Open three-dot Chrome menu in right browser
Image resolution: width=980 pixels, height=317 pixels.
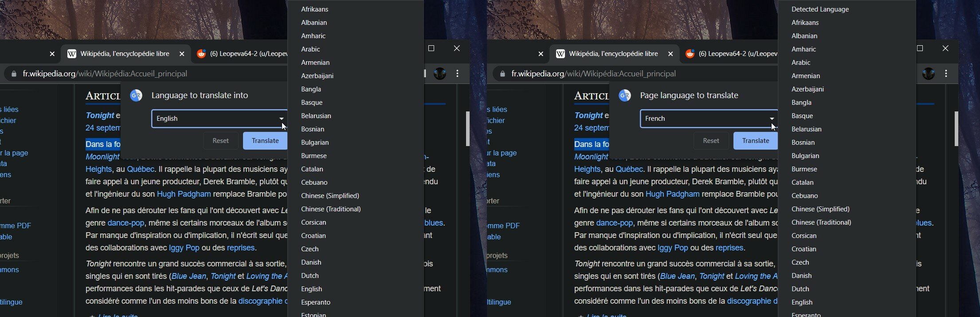click(x=946, y=74)
